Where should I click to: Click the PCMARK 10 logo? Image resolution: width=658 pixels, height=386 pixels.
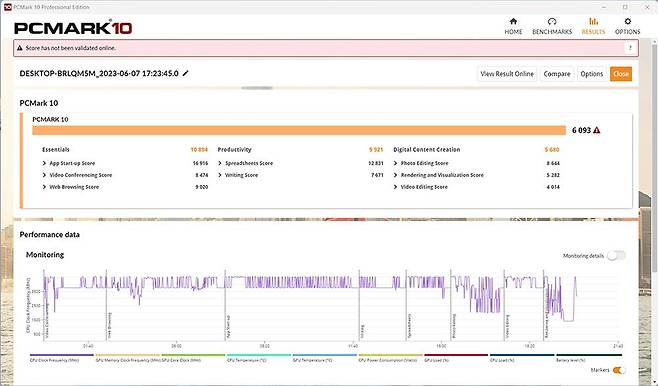[x=73, y=28]
